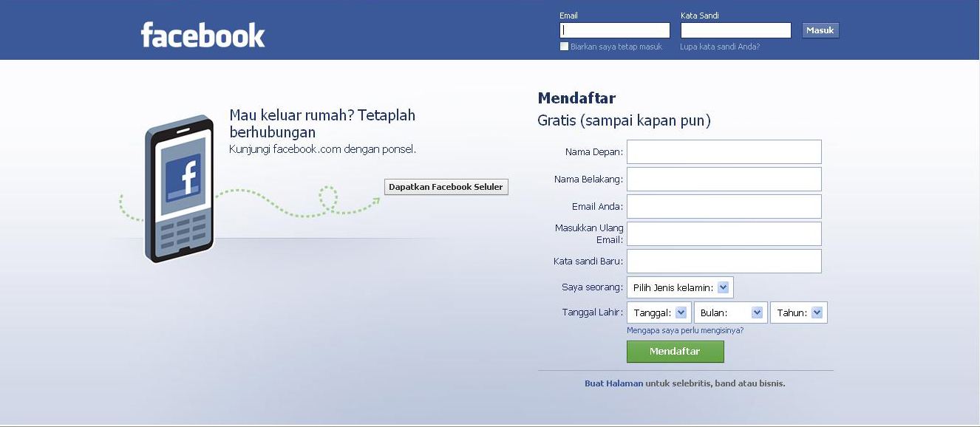
Task: Open the 'Tahun' year dropdown
Action: (799, 312)
